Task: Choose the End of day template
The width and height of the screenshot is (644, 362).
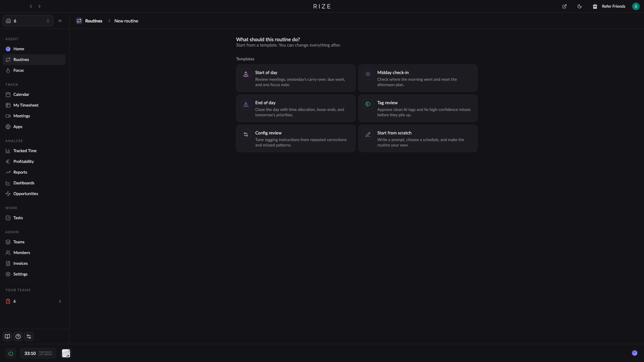Action: pyautogui.click(x=296, y=108)
